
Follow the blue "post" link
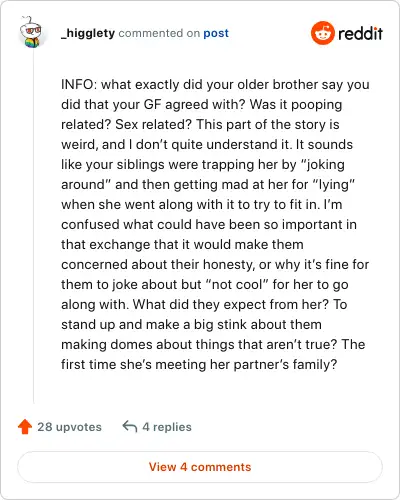tap(216, 33)
